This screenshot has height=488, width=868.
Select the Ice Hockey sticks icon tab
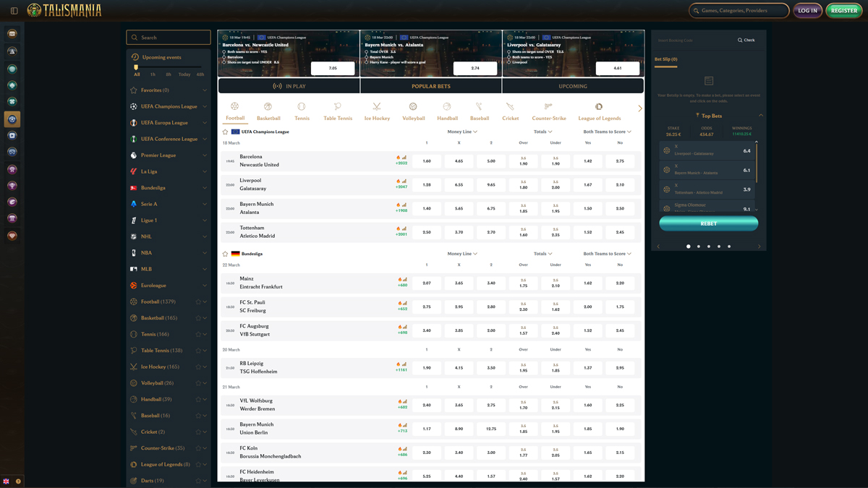click(x=377, y=106)
